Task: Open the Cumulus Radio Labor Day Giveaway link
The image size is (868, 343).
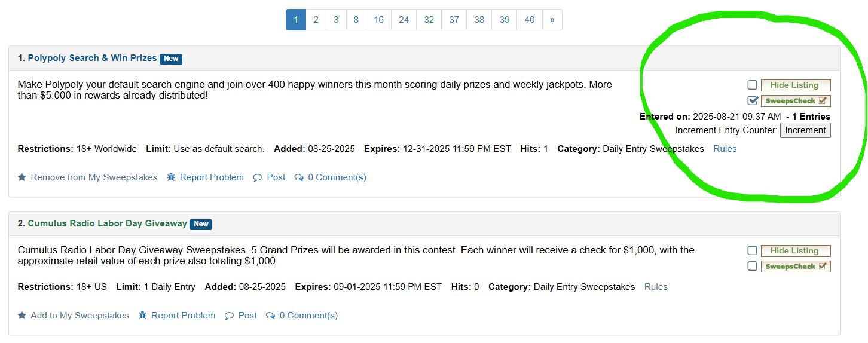Action: pyautogui.click(x=107, y=223)
